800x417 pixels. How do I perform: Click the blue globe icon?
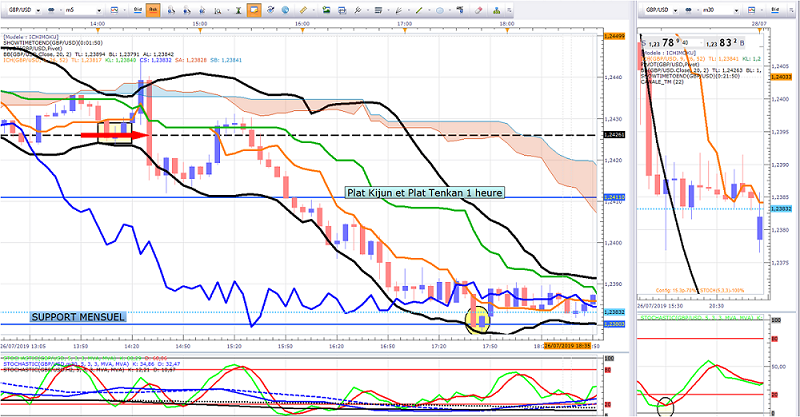click(x=285, y=10)
